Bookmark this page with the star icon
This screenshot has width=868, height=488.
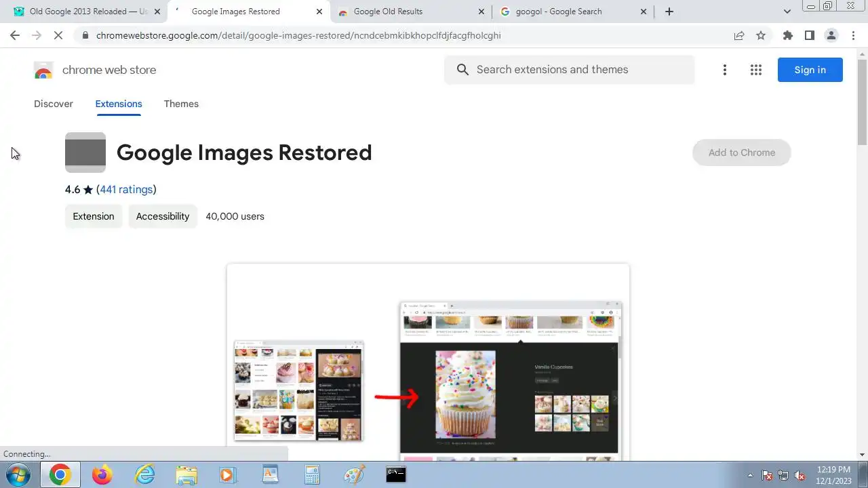[761, 35]
